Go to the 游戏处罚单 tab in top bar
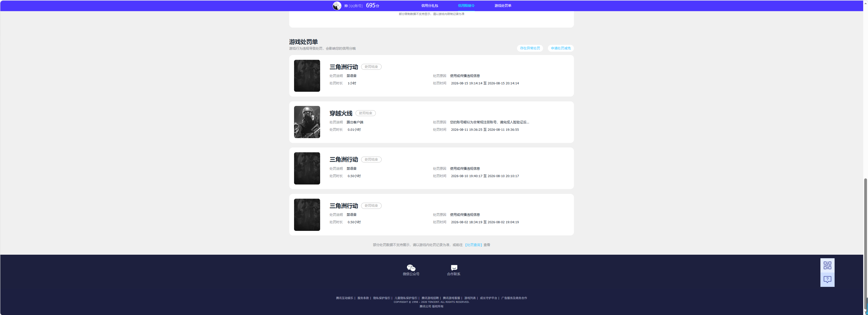The width and height of the screenshot is (868, 315). (503, 6)
